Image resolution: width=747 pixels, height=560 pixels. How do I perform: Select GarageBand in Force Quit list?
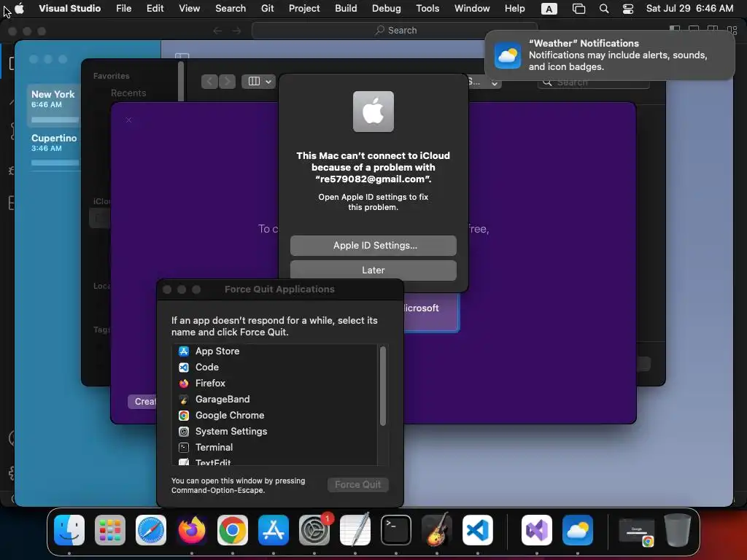coord(275,399)
